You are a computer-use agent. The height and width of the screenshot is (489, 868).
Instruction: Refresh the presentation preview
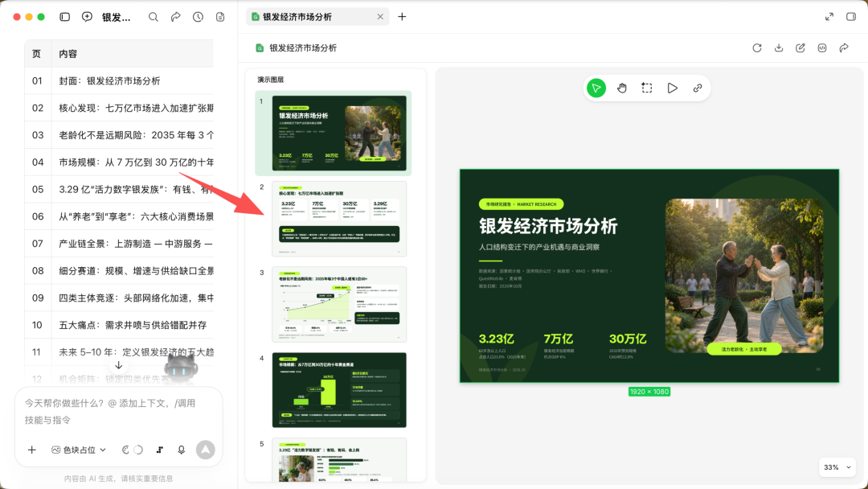757,47
